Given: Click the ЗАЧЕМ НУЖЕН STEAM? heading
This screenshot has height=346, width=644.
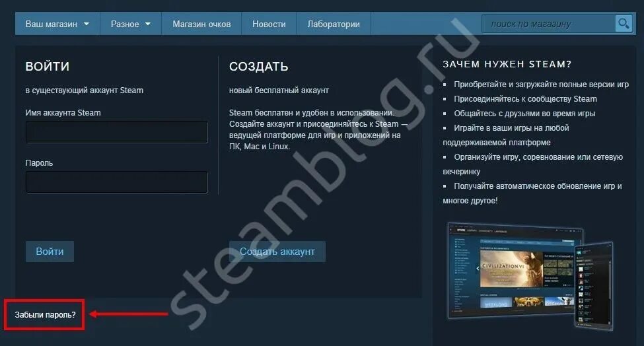Looking at the screenshot, I should coord(507,64).
